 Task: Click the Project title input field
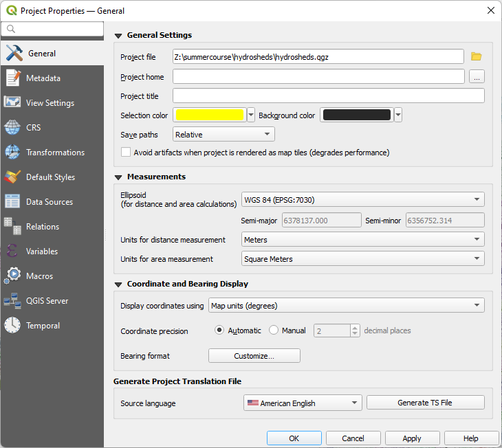click(329, 96)
